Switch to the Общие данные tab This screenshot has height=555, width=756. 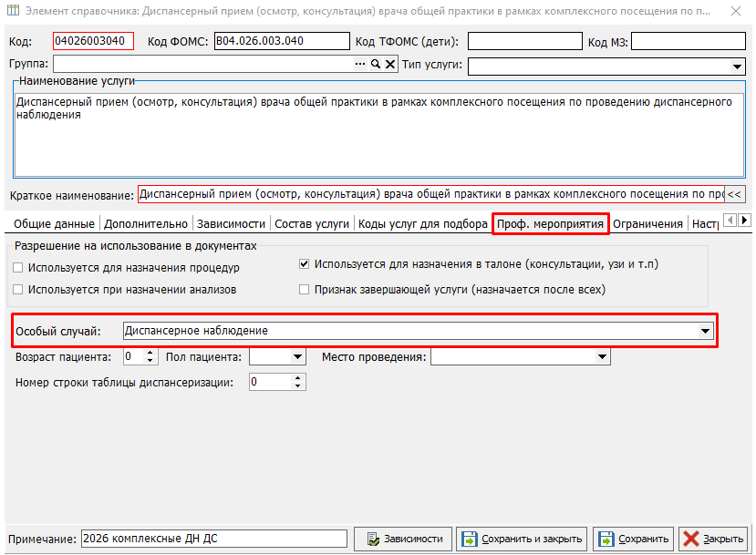(54, 224)
